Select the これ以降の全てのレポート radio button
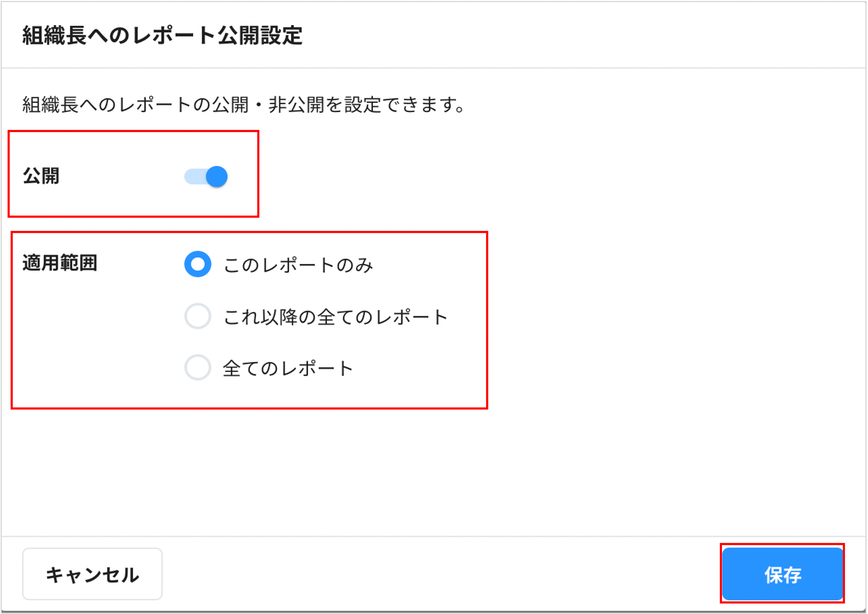Screen dimensions: 868x614 198,316
